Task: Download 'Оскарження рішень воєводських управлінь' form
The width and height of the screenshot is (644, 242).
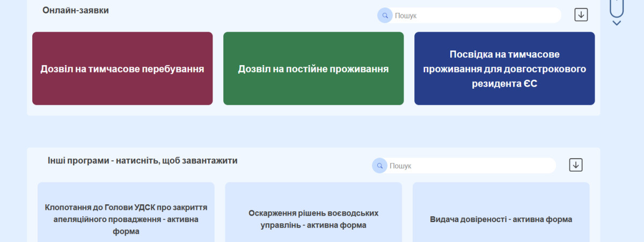Action: tap(313, 212)
